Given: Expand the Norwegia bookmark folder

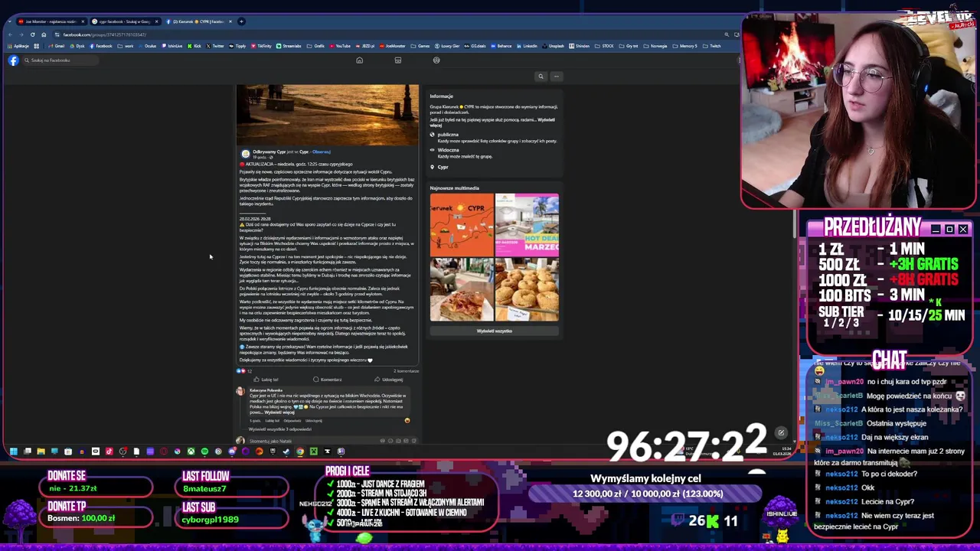Looking at the screenshot, I should click(x=655, y=46).
